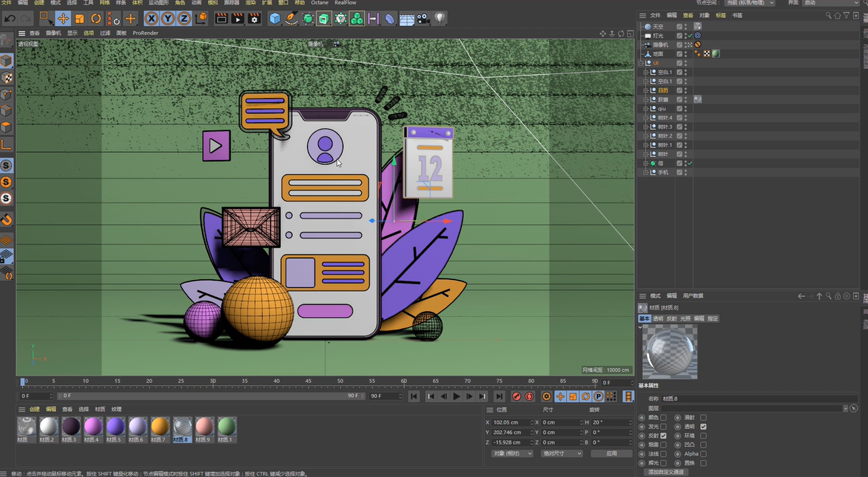Open the 标签 menu in object manager
This screenshot has width=868, height=477.
pos(721,16)
